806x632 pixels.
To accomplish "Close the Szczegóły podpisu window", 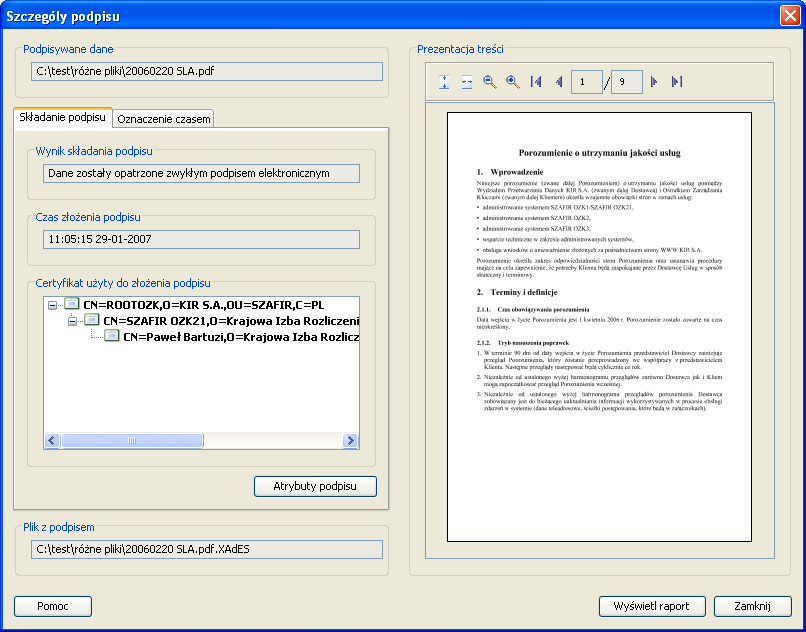I will coord(790,16).
